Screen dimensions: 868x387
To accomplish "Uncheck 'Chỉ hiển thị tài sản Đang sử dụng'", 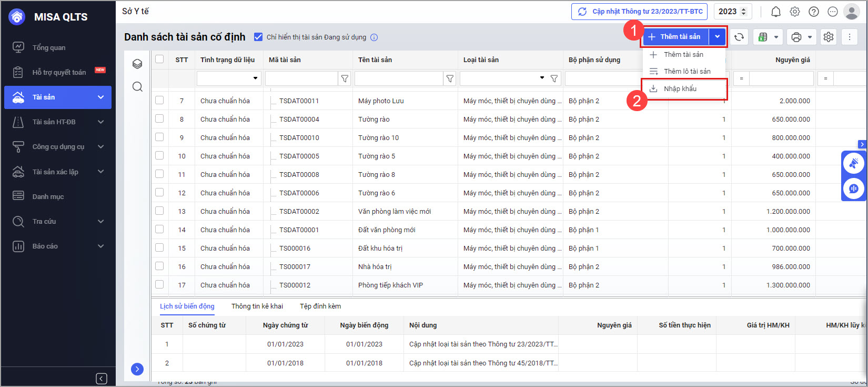I will click(258, 37).
